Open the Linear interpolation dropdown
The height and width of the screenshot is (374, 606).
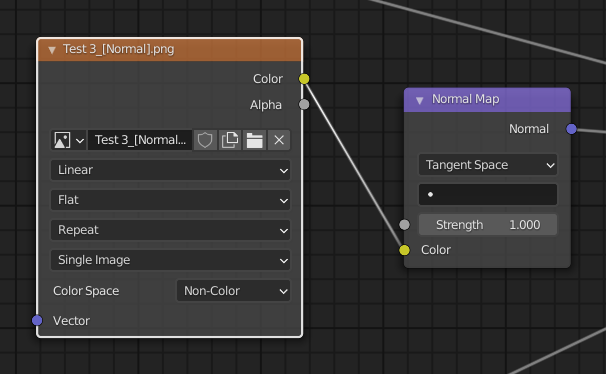pos(170,170)
